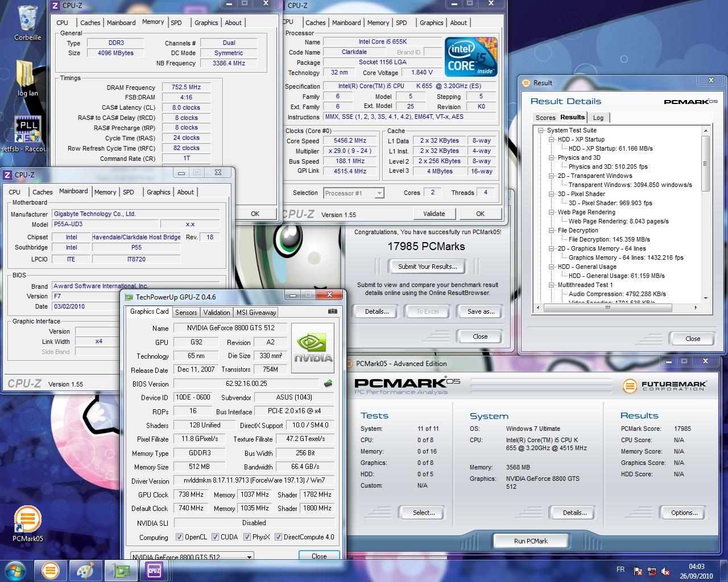This screenshot has width=728, height=582.
Task: Click the FR language indicator in taskbar
Action: coord(621,569)
